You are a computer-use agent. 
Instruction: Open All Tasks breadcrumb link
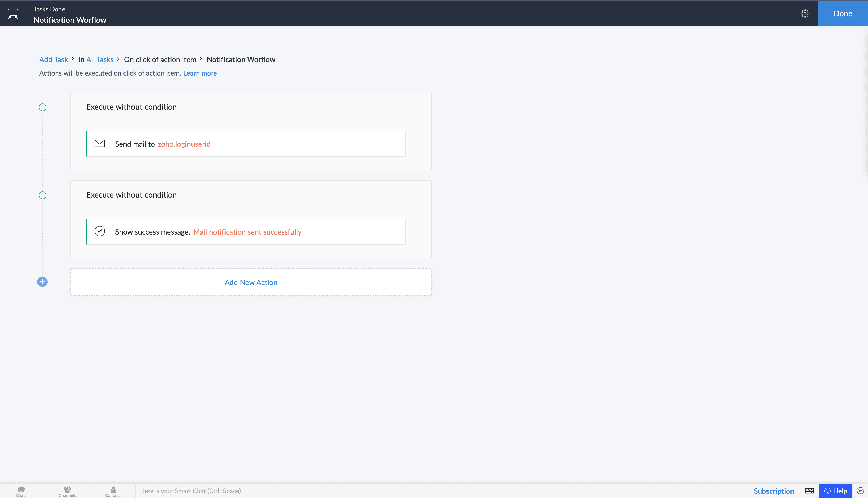(100, 59)
